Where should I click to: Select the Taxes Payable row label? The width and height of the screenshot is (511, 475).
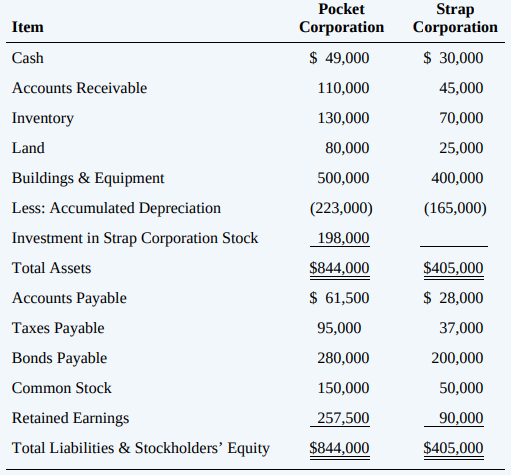click(x=58, y=328)
